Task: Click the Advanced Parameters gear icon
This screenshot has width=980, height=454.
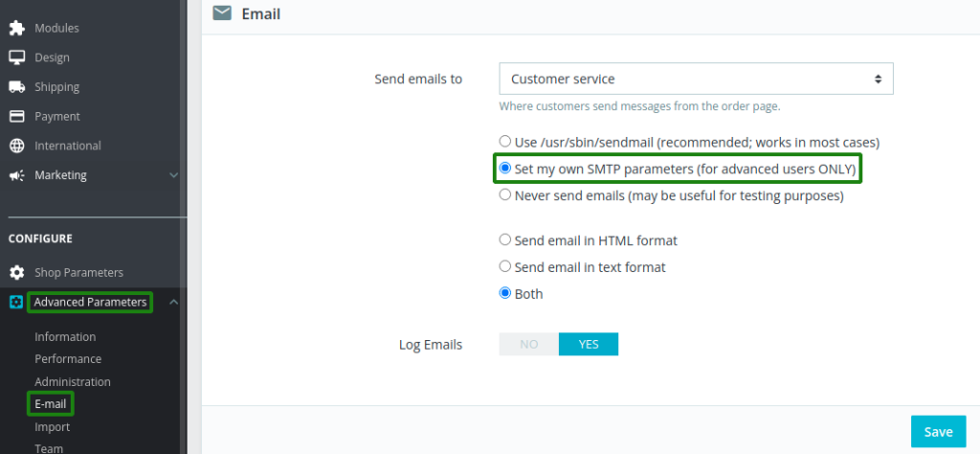Action: coord(17,303)
